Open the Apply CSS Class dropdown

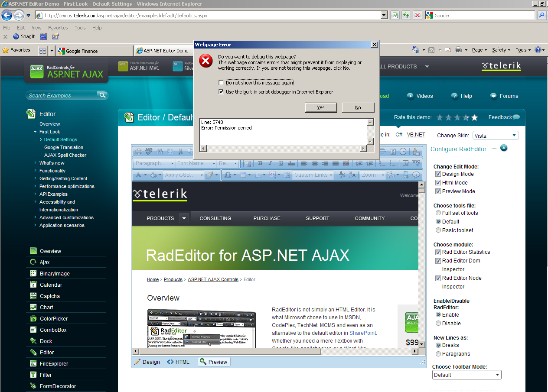(183, 175)
